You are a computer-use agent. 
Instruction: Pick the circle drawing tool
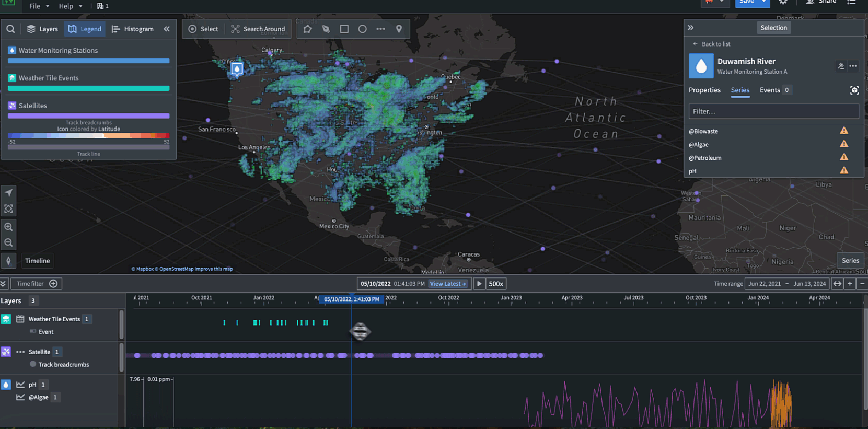click(362, 29)
